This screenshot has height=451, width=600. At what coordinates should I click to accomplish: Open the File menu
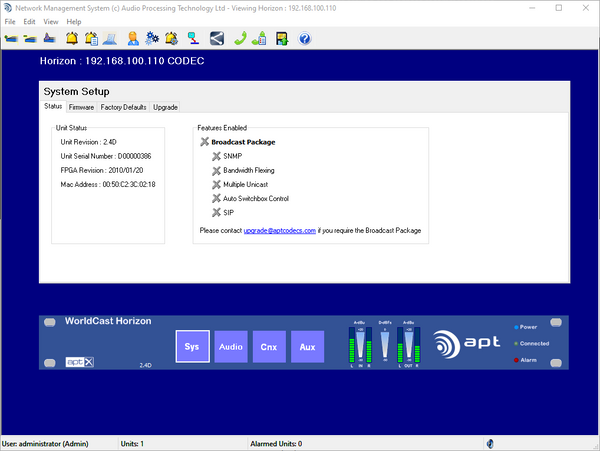tap(10, 22)
